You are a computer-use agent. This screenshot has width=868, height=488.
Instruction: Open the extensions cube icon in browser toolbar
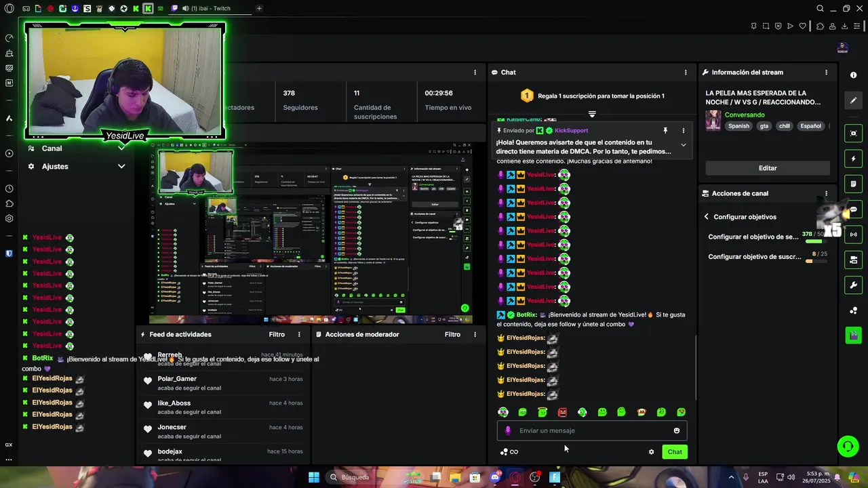820,26
